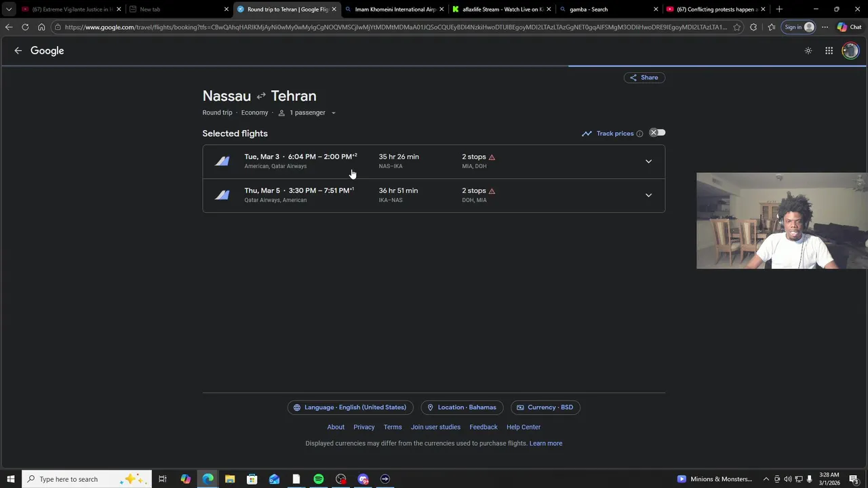Change Location Bahamas setting
Viewport: 868px width, 488px height.
(x=462, y=407)
